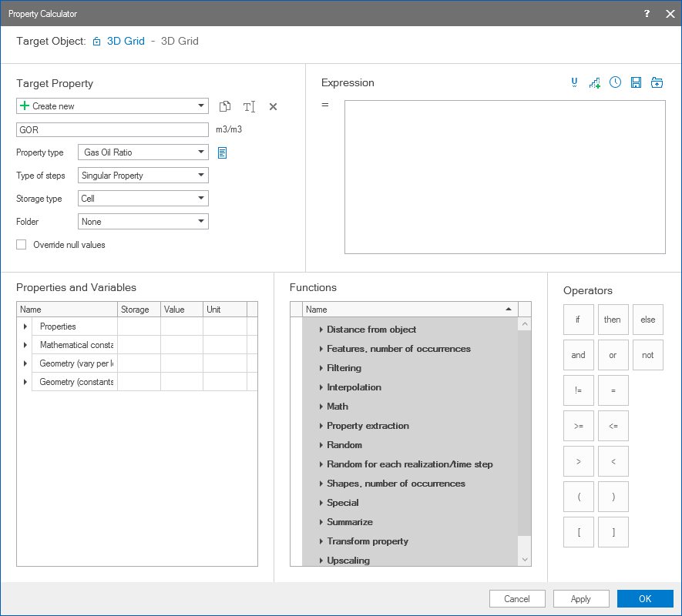Viewport: 682px width, 616px height.
Task: Click the Apply button
Action: point(581,599)
